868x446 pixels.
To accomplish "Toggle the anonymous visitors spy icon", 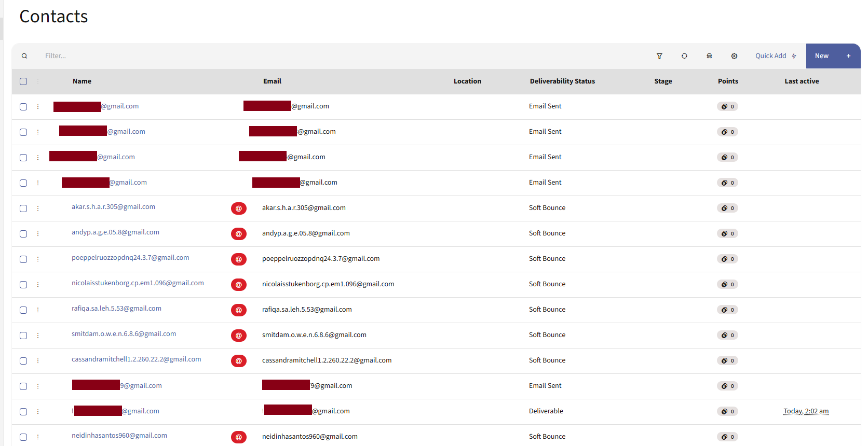I will (709, 56).
